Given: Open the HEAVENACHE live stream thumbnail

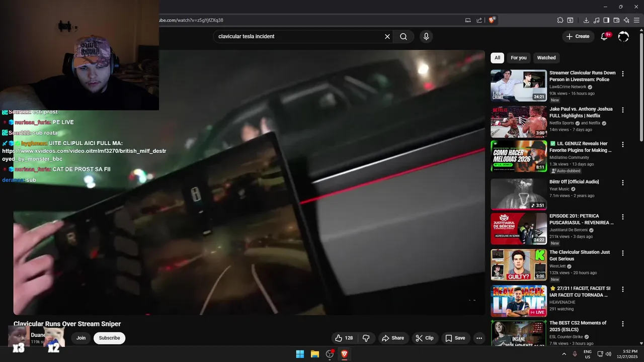Looking at the screenshot, I should tap(519, 301).
